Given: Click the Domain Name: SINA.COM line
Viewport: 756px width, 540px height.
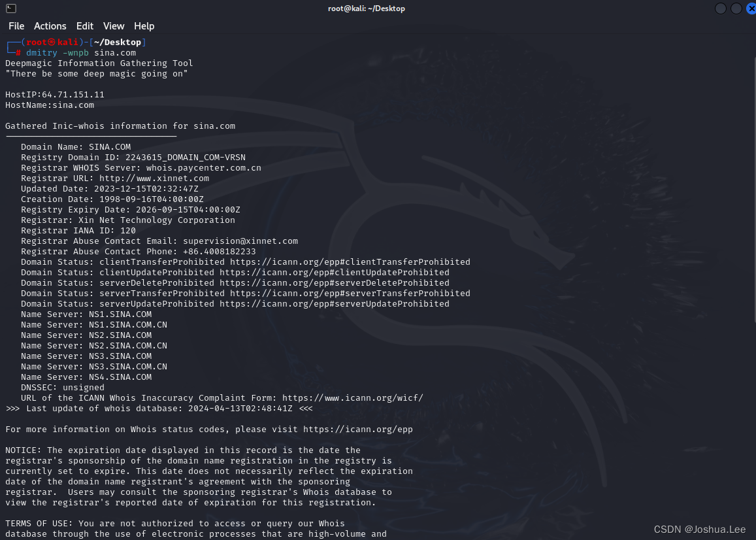Looking at the screenshot, I should click(x=76, y=146).
